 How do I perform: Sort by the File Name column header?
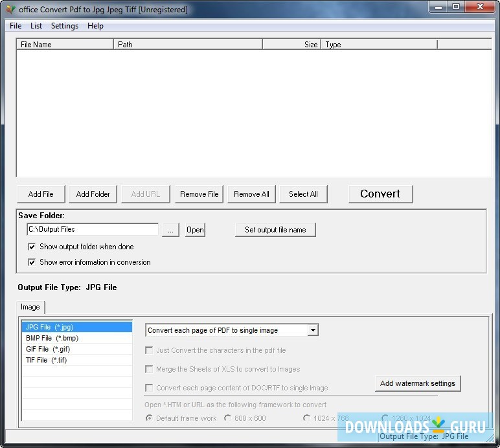pyautogui.click(x=65, y=45)
